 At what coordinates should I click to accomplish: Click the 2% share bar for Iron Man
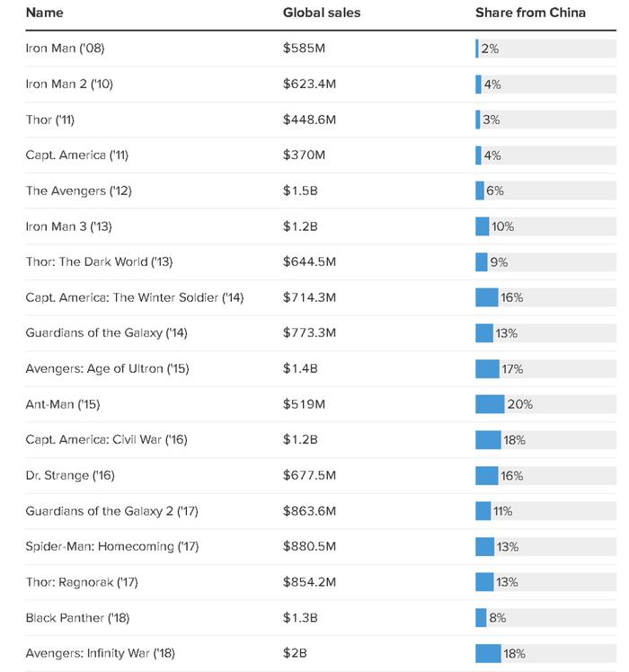(x=545, y=49)
